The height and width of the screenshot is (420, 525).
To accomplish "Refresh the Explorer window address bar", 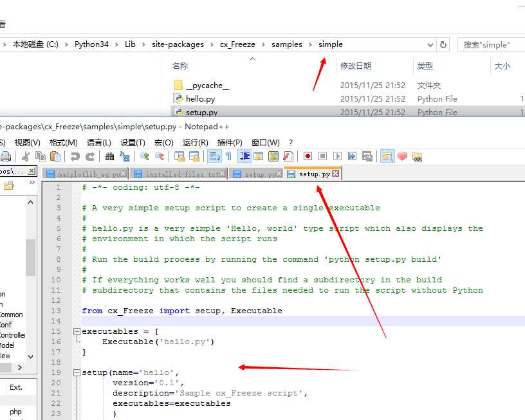I will (443, 44).
